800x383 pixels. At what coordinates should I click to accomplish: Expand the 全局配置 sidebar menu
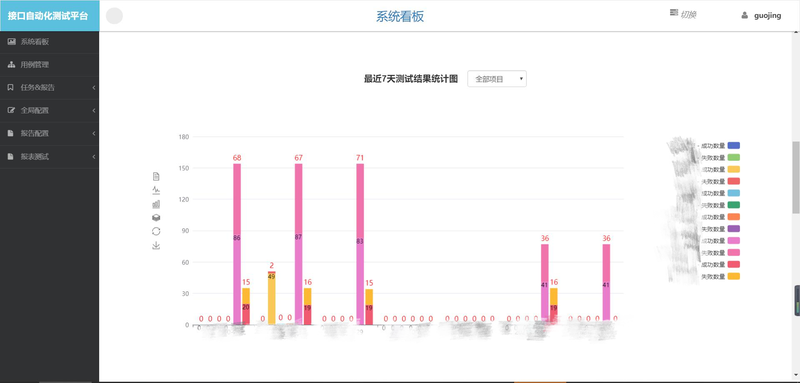[x=49, y=110]
